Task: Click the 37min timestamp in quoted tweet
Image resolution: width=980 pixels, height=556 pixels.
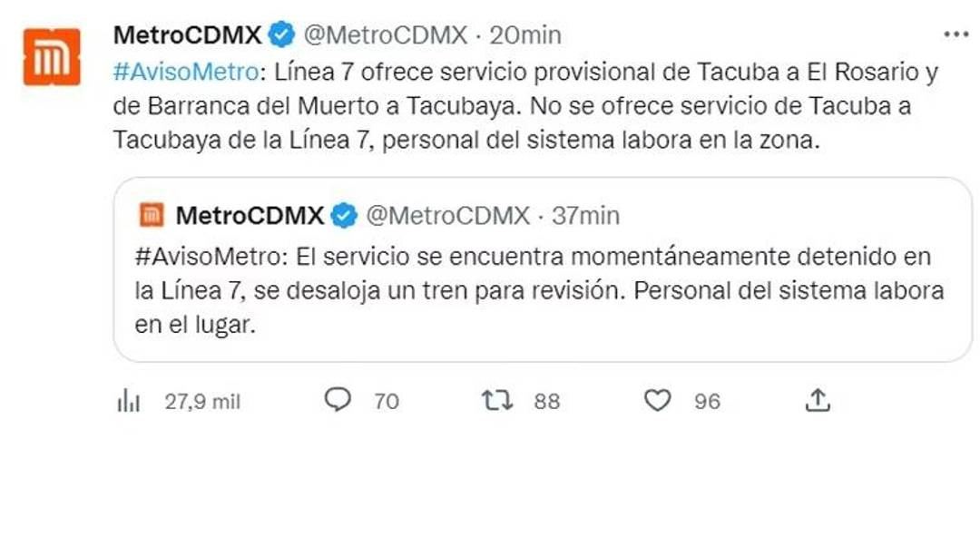Action: [584, 216]
